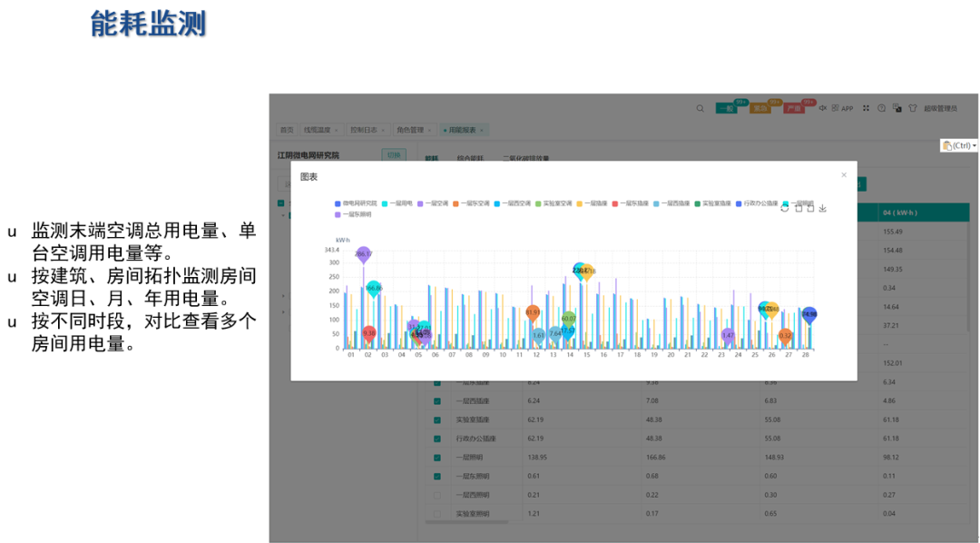Click the search magnifier icon in header
Screen dimensions: 980x543
tap(700, 108)
